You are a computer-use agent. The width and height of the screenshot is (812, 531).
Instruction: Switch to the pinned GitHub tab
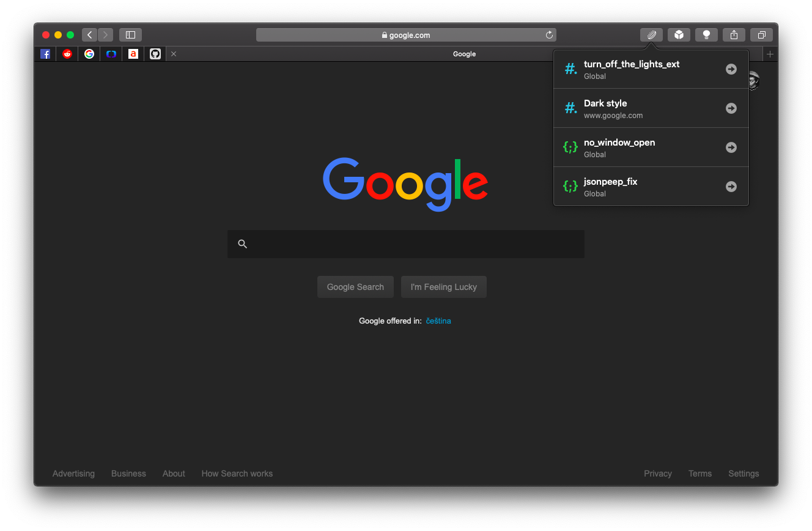[x=155, y=54]
